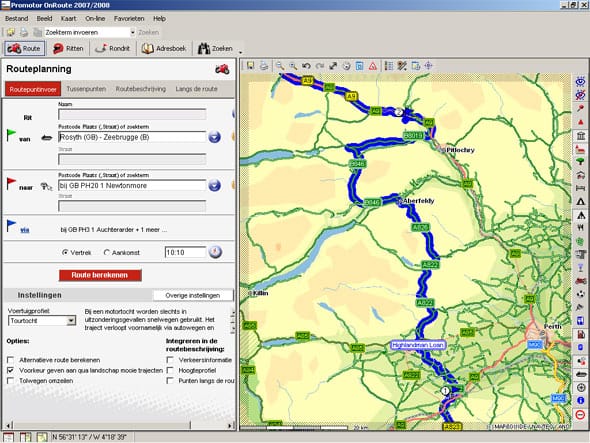Viewport: 590px width, 443px height.
Task: Print the map with the printer icon
Action: coord(264,66)
